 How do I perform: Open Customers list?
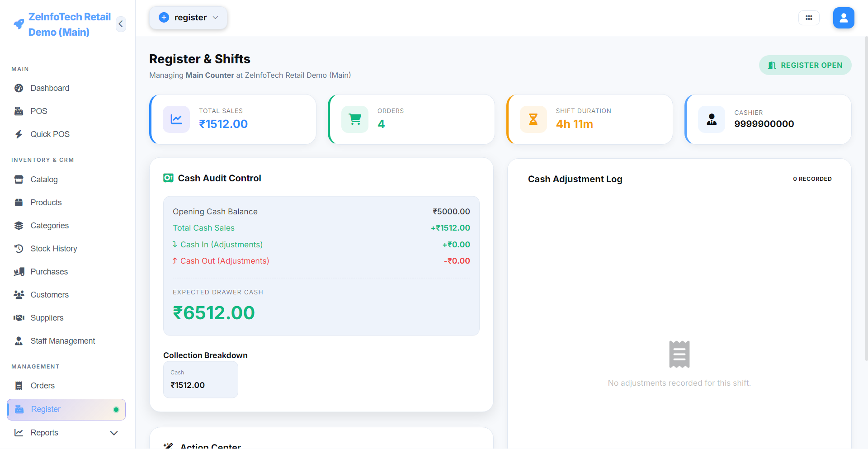pyautogui.click(x=49, y=295)
